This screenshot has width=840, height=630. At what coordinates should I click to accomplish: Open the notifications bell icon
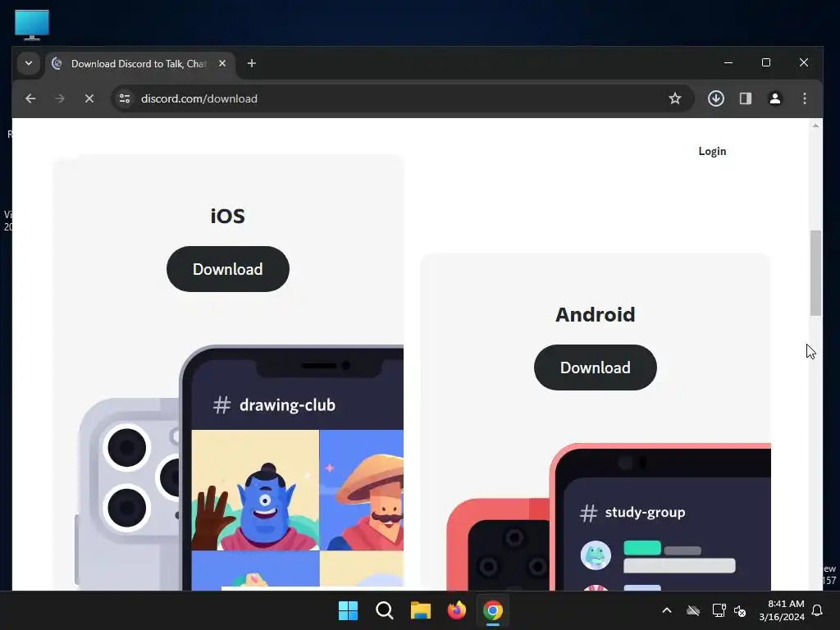(x=818, y=610)
